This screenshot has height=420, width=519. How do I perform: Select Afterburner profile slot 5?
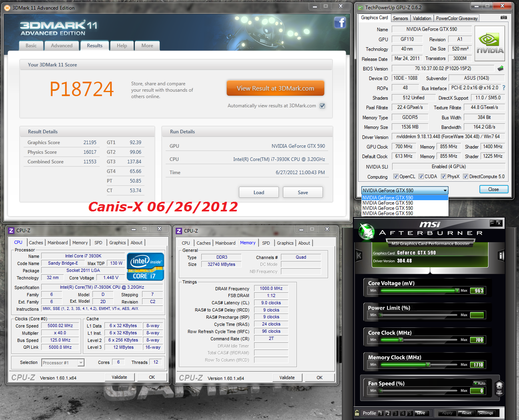[410, 413]
